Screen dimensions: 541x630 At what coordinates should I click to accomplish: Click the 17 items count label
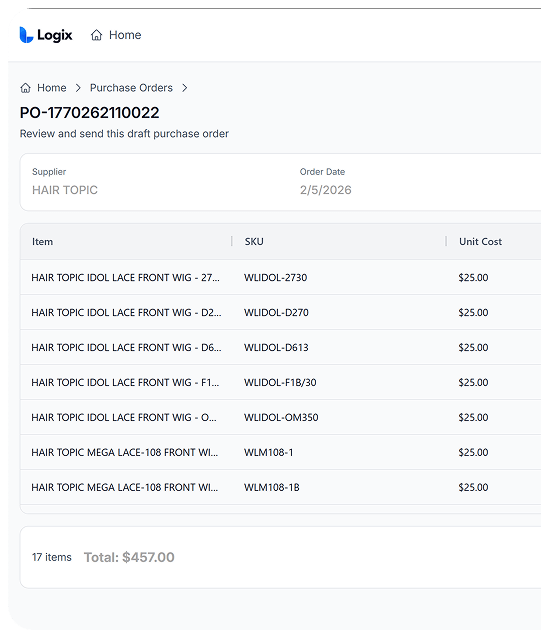[x=51, y=557]
